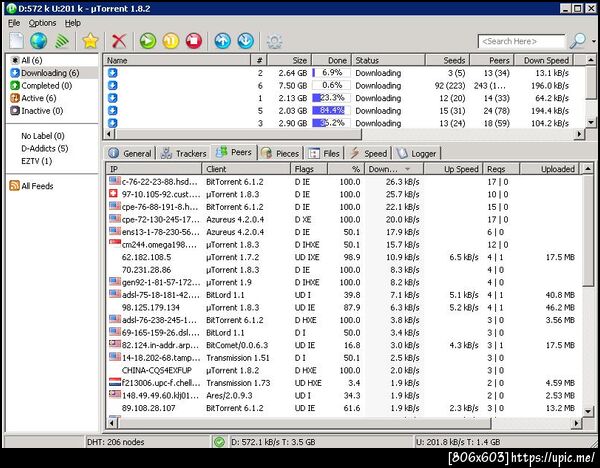
Task: Switch to the Logger tab
Action: (x=416, y=153)
